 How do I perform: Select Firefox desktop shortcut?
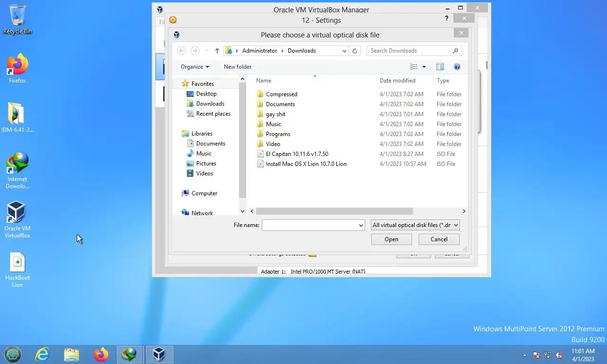[x=18, y=69]
